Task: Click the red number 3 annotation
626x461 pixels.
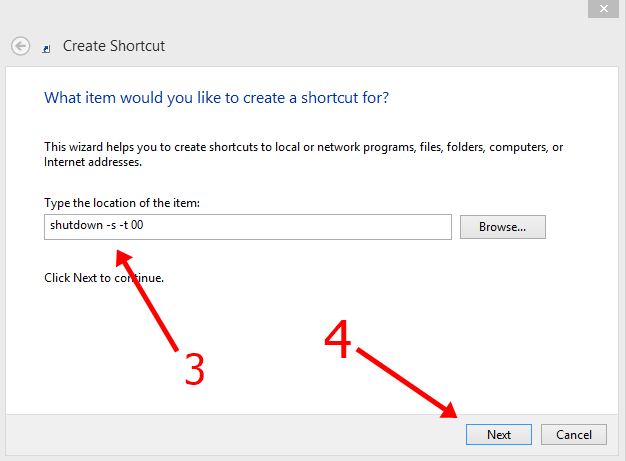Action: (x=193, y=370)
